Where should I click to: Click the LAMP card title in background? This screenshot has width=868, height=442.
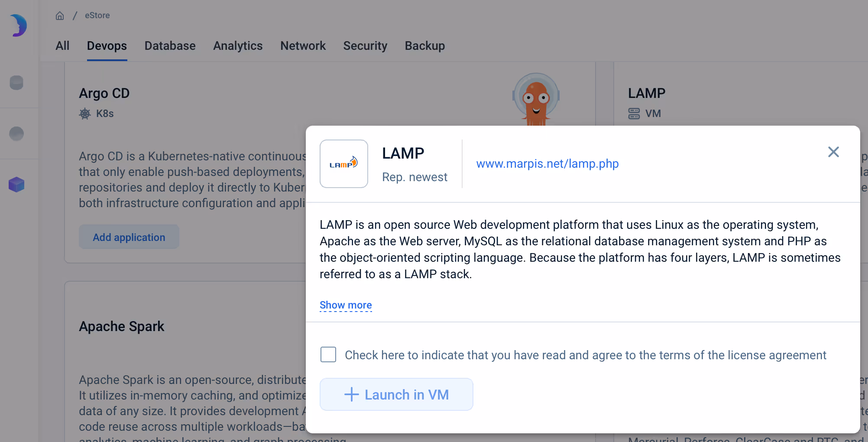pyautogui.click(x=647, y=93)
